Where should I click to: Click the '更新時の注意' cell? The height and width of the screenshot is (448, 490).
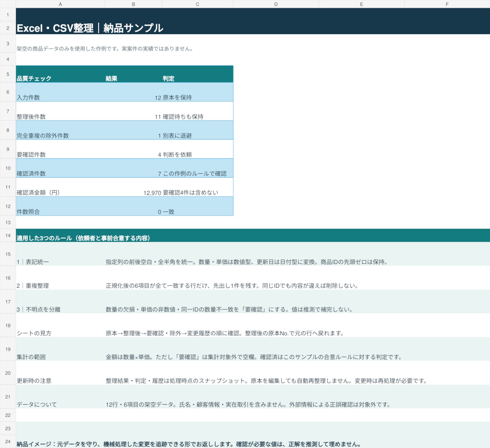[60, 372]
